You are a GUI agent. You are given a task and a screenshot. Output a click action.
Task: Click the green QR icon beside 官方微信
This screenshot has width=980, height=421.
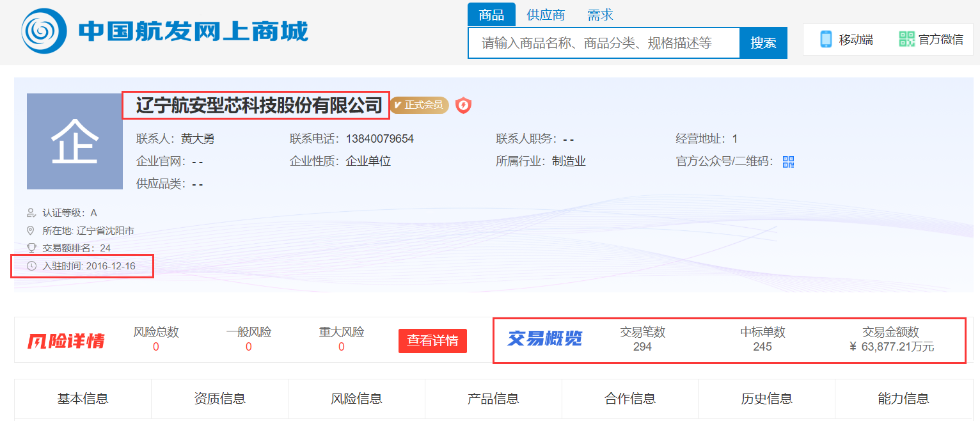(906, 39)
